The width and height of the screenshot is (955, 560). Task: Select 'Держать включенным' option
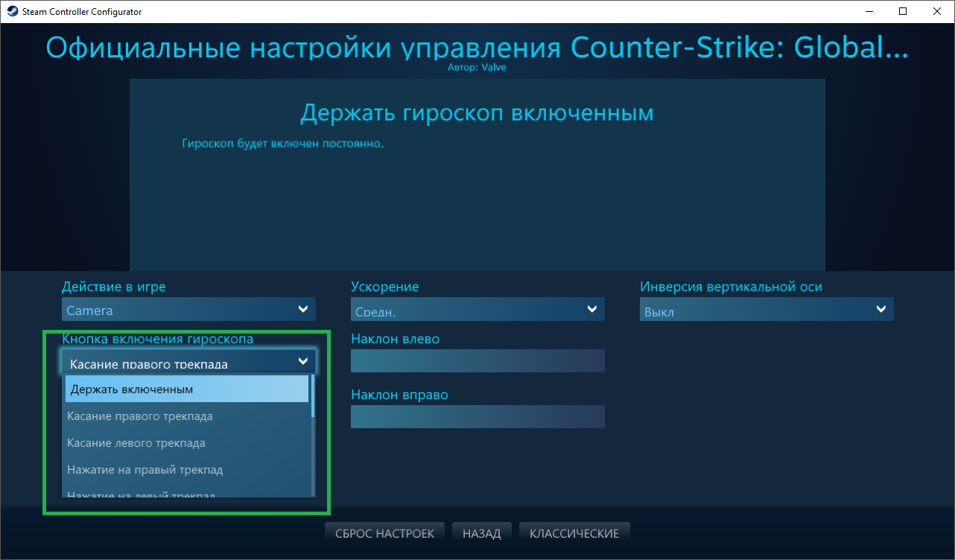[x=187, y=389]
